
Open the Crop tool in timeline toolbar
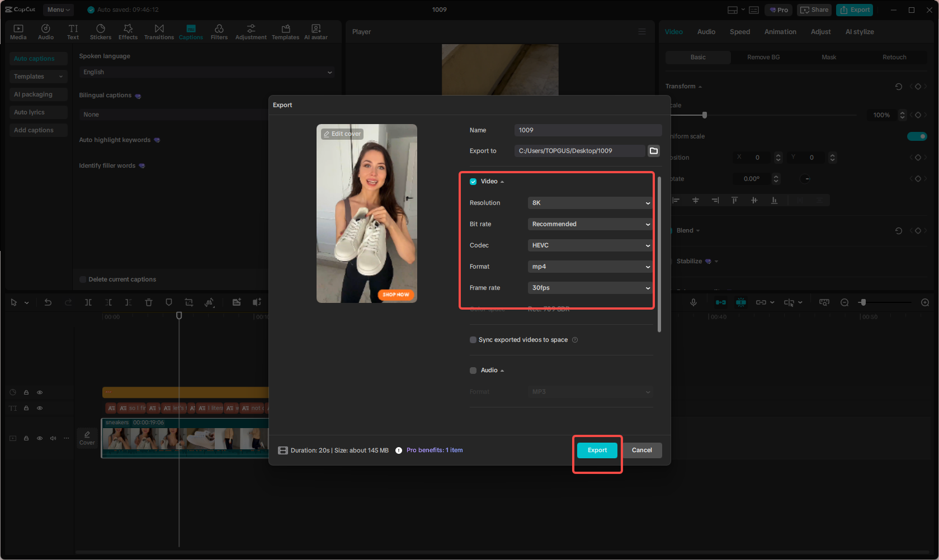click(188, 302)
